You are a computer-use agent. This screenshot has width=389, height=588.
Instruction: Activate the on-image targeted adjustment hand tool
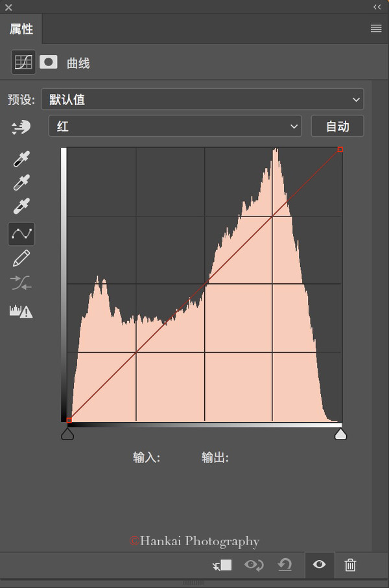pos(21,127)
